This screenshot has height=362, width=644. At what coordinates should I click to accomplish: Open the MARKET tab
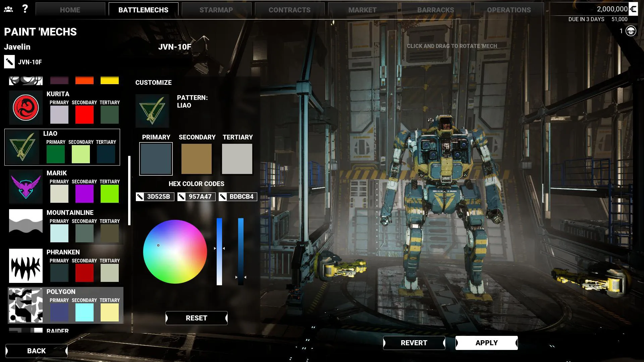pos(363,10)
